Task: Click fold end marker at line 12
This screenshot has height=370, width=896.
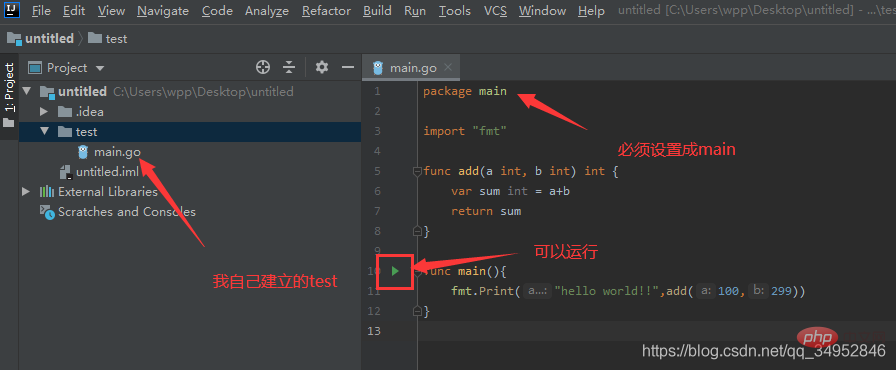Action: tap(417, 311)
